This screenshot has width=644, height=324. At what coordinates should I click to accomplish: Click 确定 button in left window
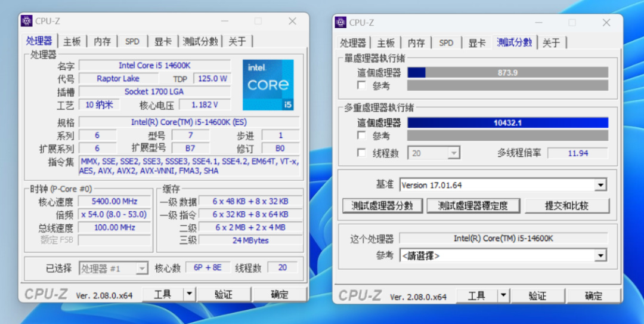[280, 294]
